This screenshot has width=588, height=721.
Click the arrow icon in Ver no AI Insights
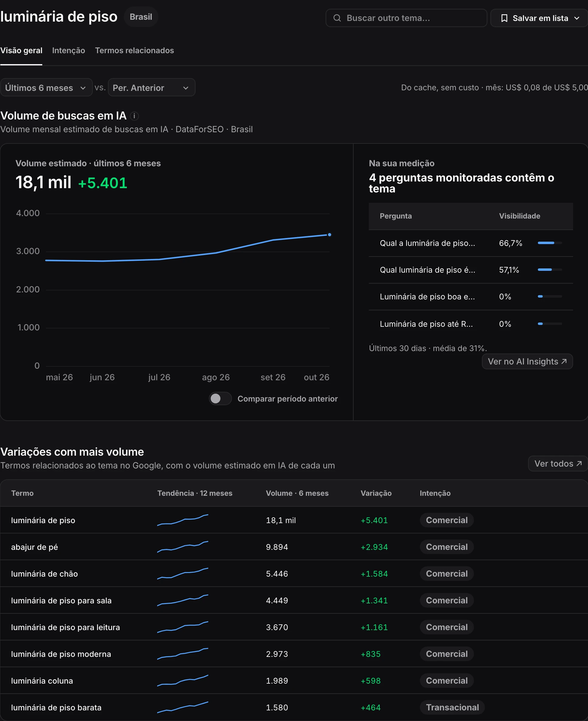click(564, 361)
